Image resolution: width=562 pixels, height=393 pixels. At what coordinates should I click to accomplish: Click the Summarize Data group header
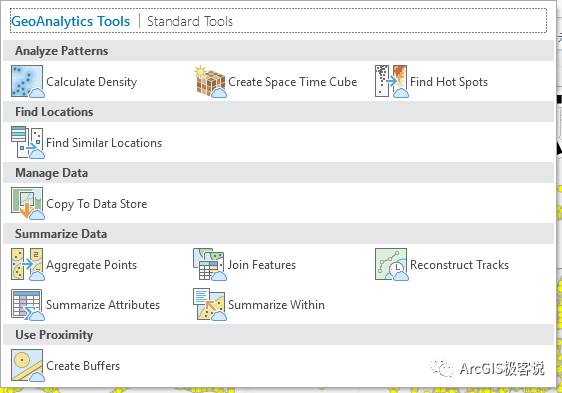click(278, 233)
